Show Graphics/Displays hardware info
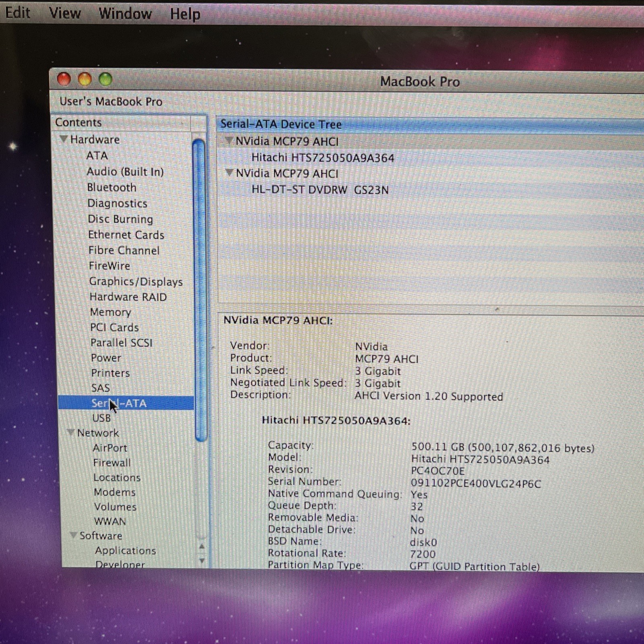This screenshot has height=644, width=644. point(136,281)
